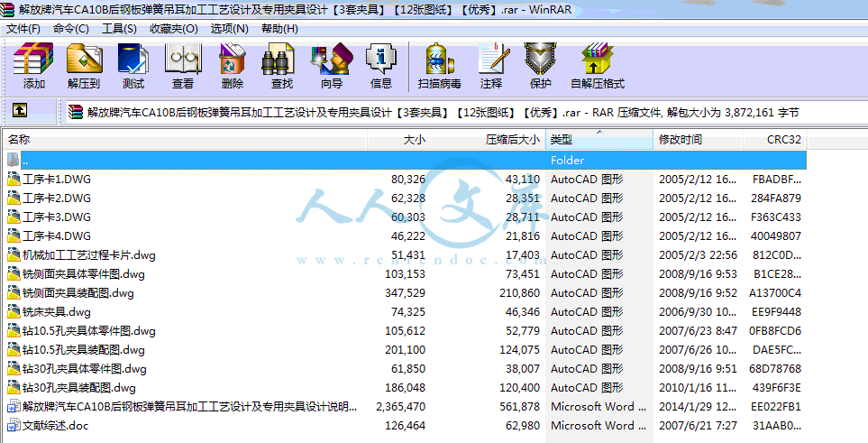Click size value 2,365,470
This screenshot has width=868, height=443.
pos(400,406)
